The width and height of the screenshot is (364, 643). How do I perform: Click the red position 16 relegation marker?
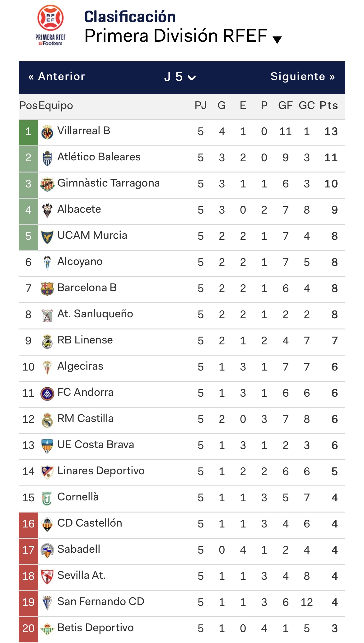pyautogui.click(x=28, y=524)
